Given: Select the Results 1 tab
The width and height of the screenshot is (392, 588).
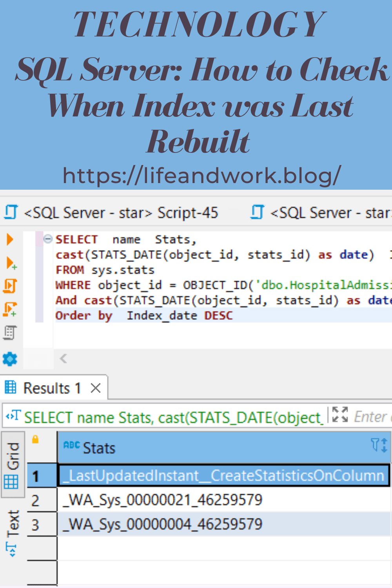Looking at the screenshot, I should point(51,388).
